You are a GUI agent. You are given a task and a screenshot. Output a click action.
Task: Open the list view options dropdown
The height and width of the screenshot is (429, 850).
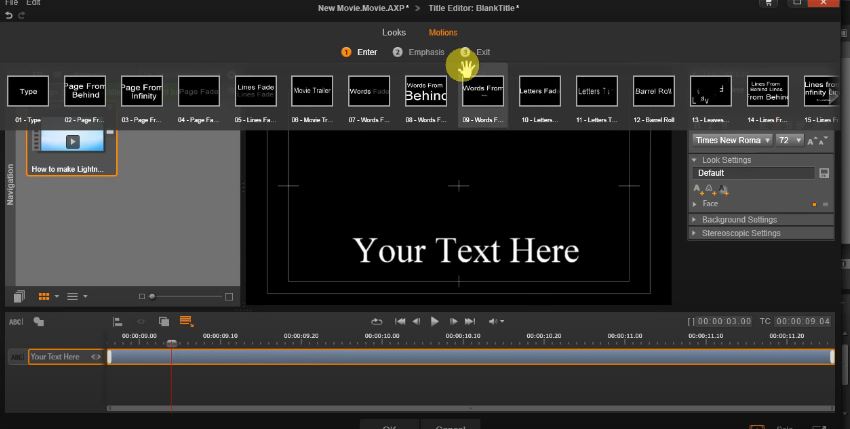coord(85,296)
